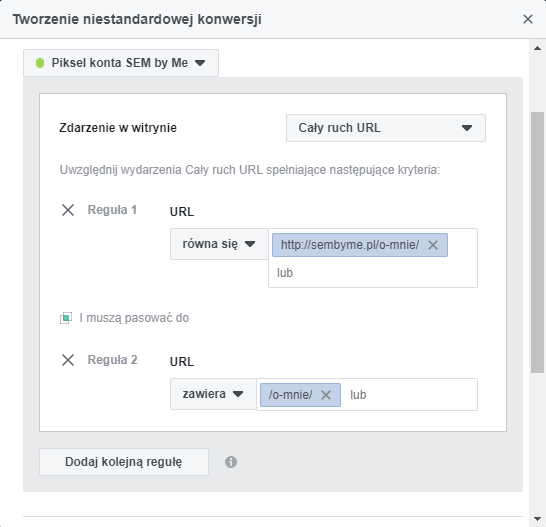This screenshot has width=546, height=527.
Task: Click the info icon next to Dodaj kolejną regułę
Action: pos(231,462)
